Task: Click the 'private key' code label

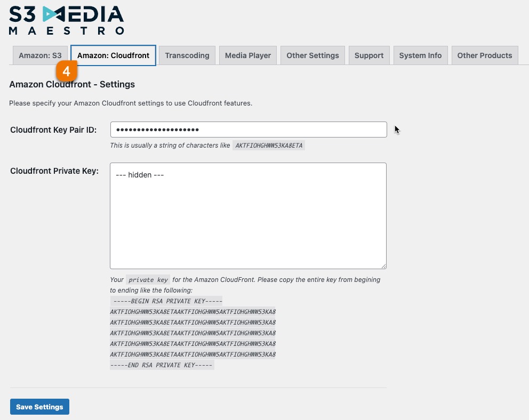Action: click(x=148, y=280)
